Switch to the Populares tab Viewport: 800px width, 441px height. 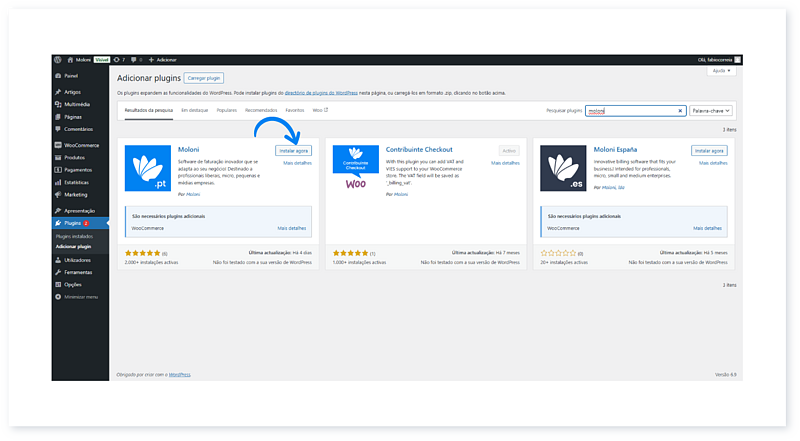(x=227, y=110)
